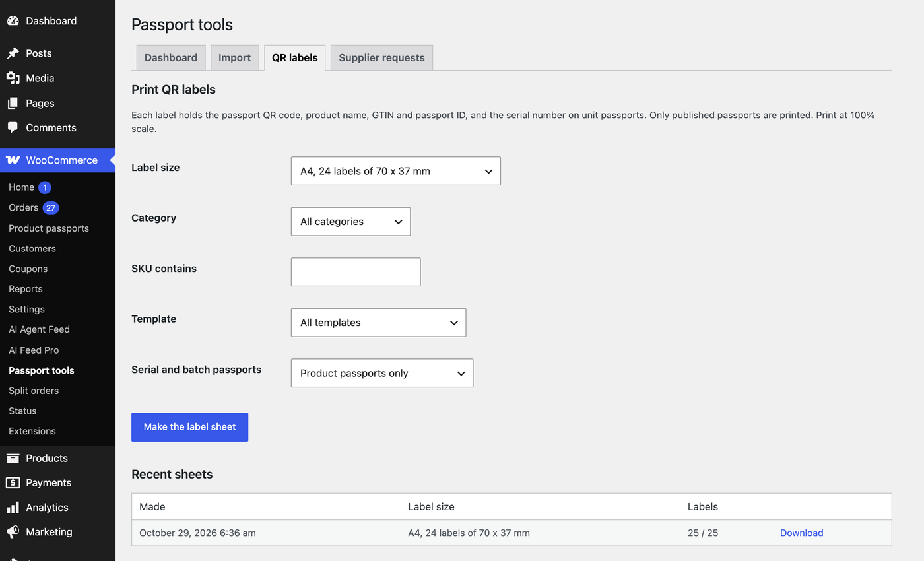The height and width of the screenshot is (561, 924).
Task: Download the October 29 label sheet
Action: tap(801, 533)
